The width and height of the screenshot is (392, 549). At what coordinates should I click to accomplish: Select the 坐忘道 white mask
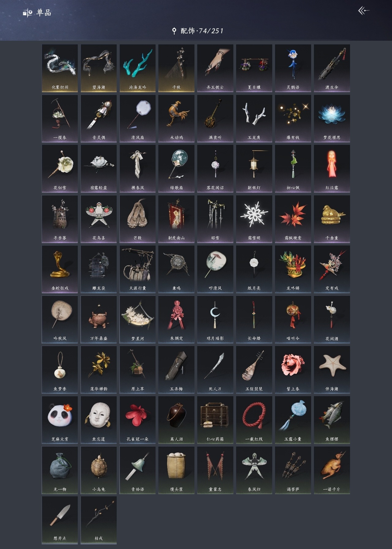[x=99, y=420]
